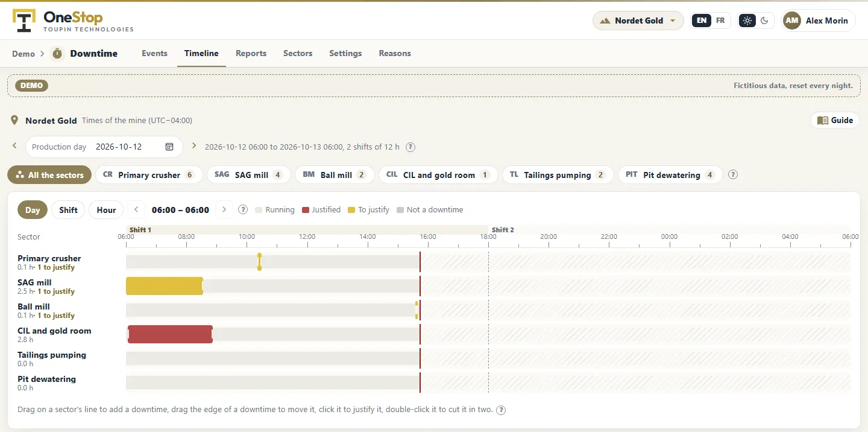Screen dimensions: 868x432
Task: Click the location pin icon by Nordet Gold
Action: pyautogui.click(x=15, y=121)
